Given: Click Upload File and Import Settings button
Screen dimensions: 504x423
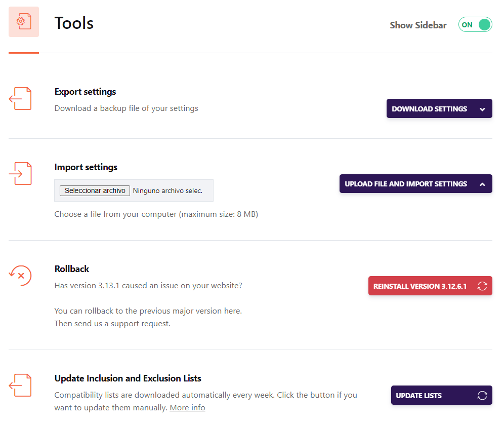Looking at the screenshot, I should [415, 184].
